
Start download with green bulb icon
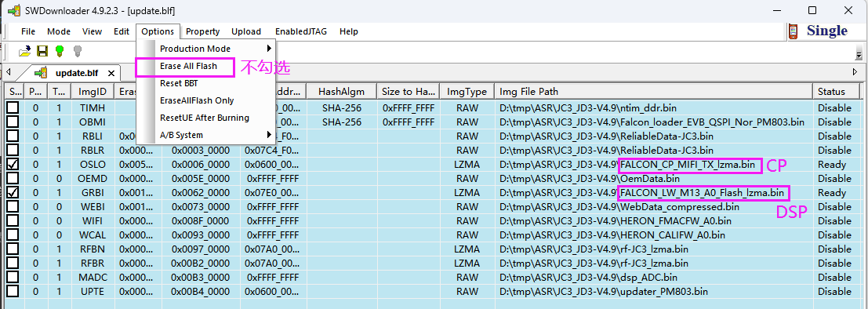60,52
